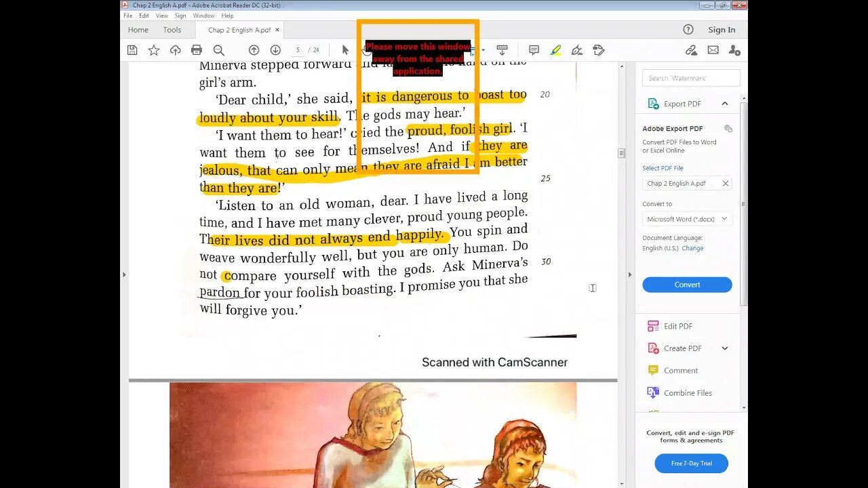This screenshot has width=868, height=488.
Task: Click the blue Convert button
Action: pyautogui.click(x=687, y=285)
